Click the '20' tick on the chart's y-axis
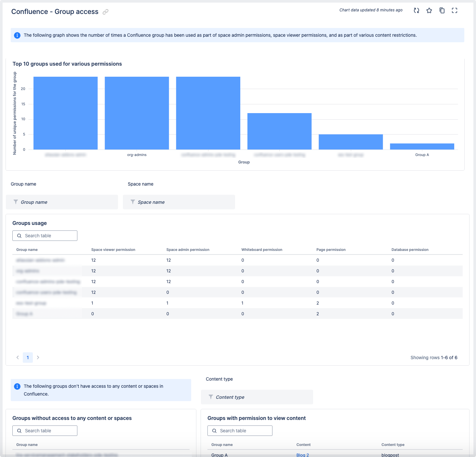Screen dimensions: 476x457 [x=23, y=89]
